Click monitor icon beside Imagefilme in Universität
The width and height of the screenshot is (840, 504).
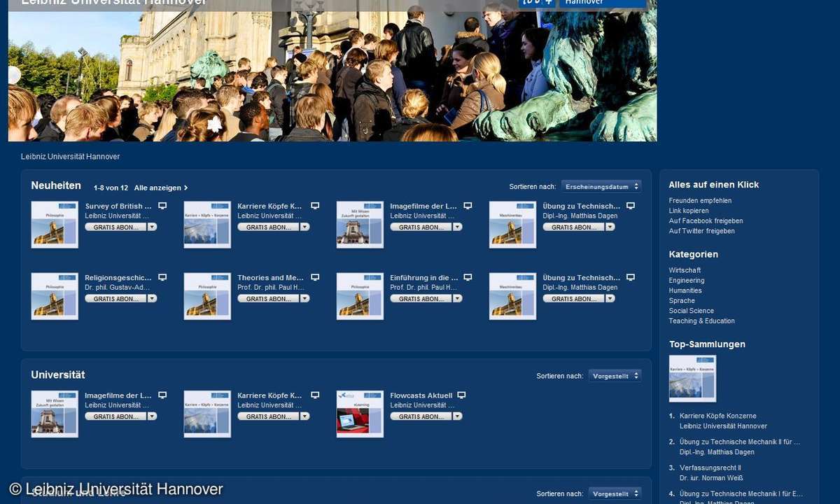click(x=162, y=395)
